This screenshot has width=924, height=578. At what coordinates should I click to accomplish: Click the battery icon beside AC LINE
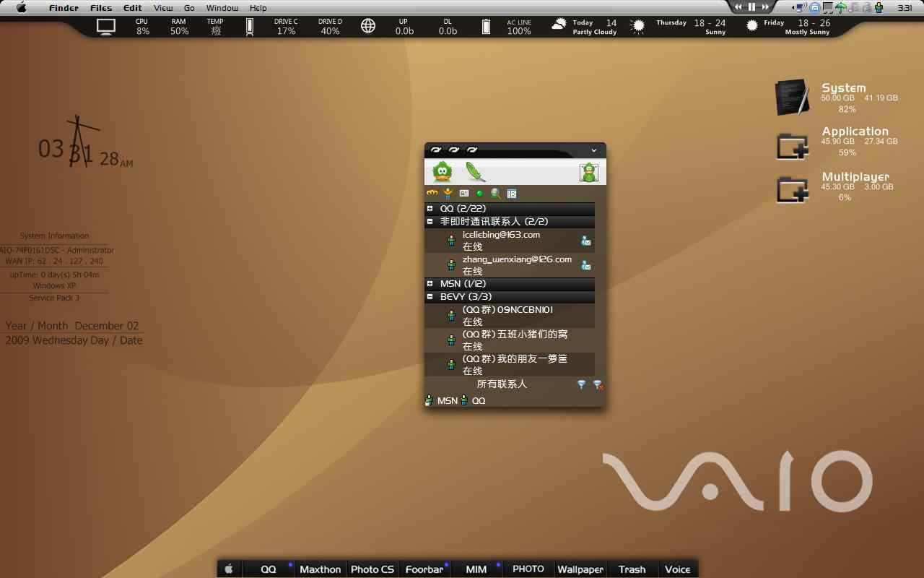point(486,27)
